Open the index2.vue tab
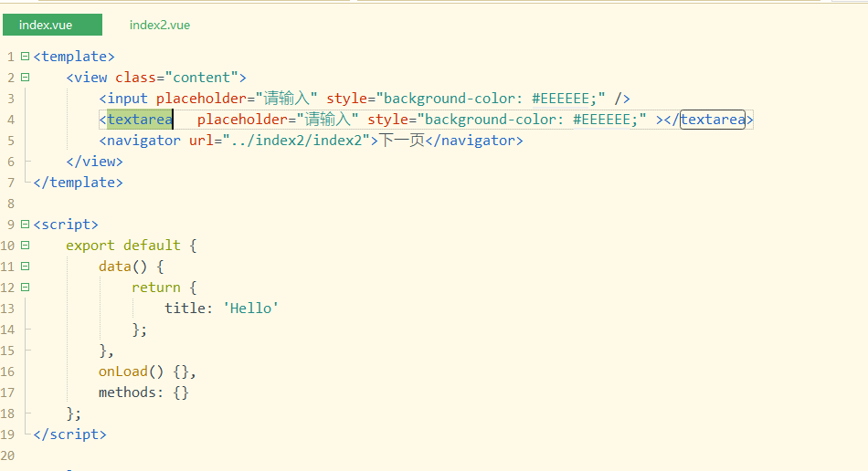868x471 pixels. [160, 25]
